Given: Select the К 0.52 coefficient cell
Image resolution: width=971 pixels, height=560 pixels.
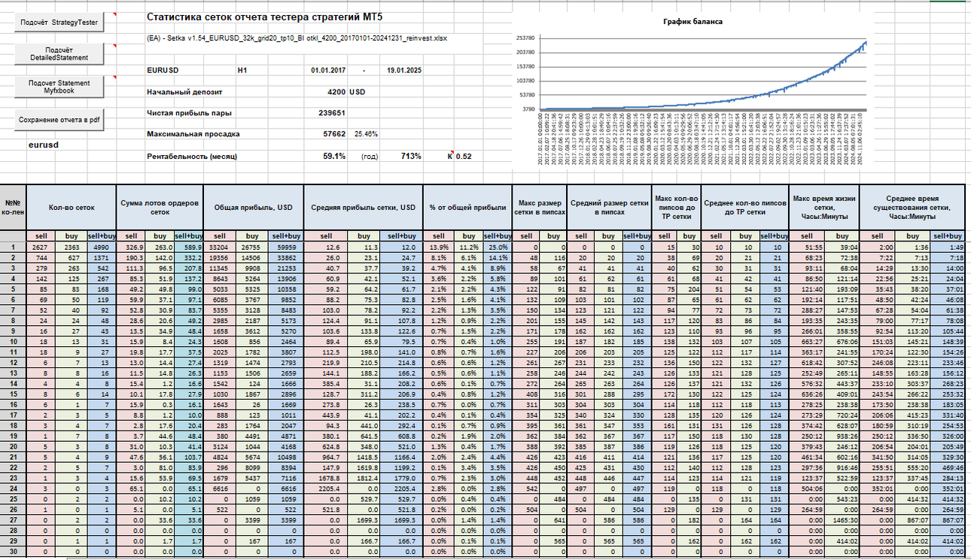Looking at the screenshot, I should (459, 156).
